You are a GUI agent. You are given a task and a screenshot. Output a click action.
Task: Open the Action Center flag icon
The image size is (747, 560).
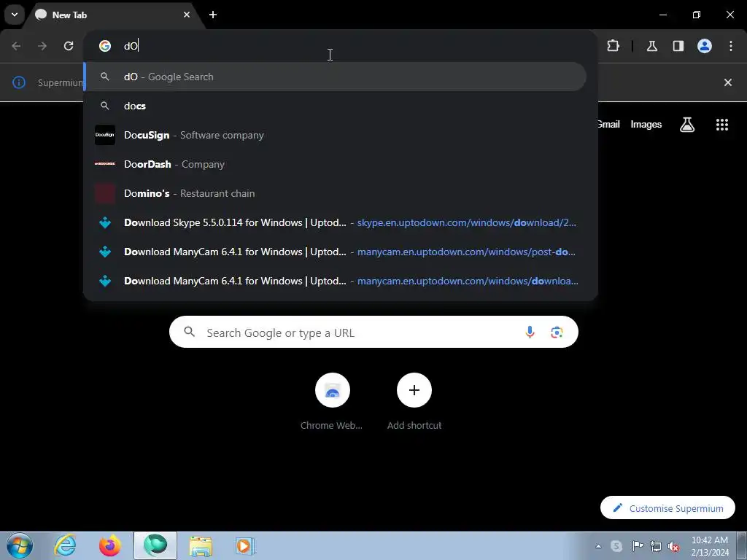coord(637,546)
